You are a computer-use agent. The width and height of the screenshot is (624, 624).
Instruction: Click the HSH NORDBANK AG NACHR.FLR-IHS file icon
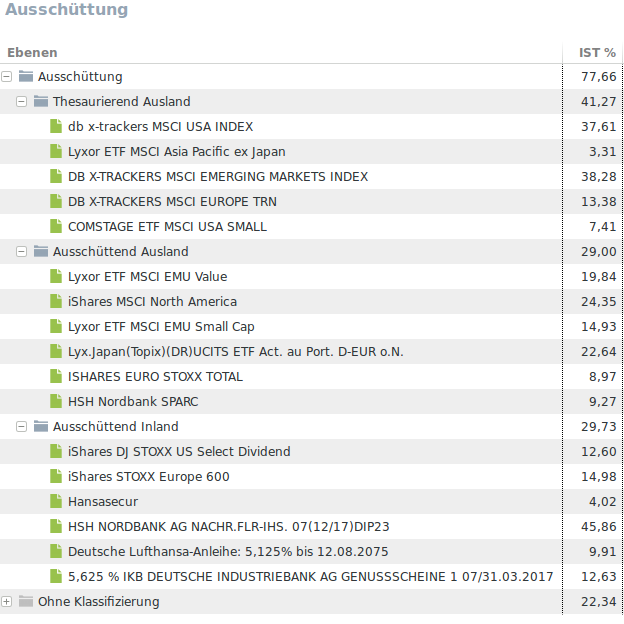56,526
